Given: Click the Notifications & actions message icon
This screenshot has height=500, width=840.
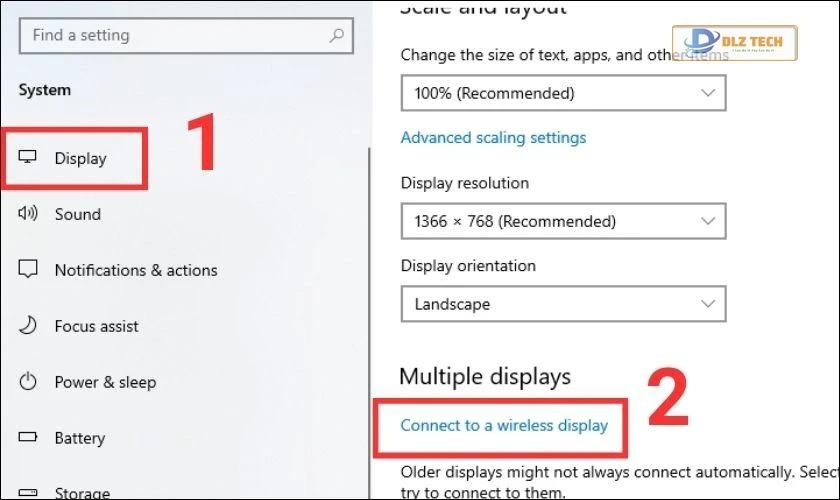Looking at the screenshot, I should [x=28, y=269].
